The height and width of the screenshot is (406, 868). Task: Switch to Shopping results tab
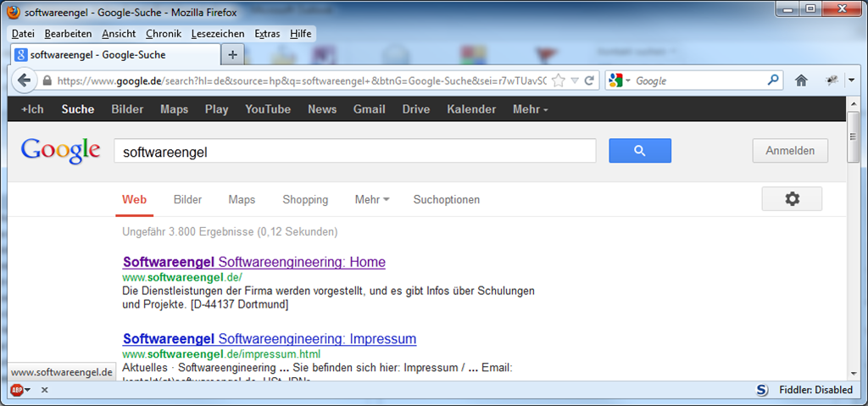click(x=305, y=200)
